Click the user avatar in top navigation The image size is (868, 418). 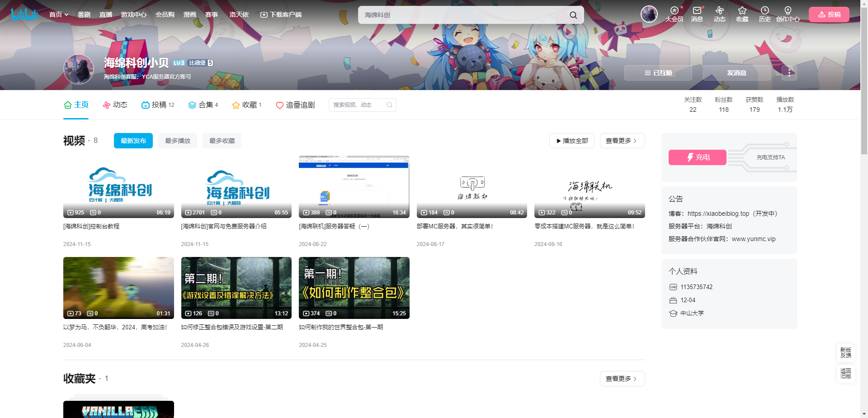point(649,14)
